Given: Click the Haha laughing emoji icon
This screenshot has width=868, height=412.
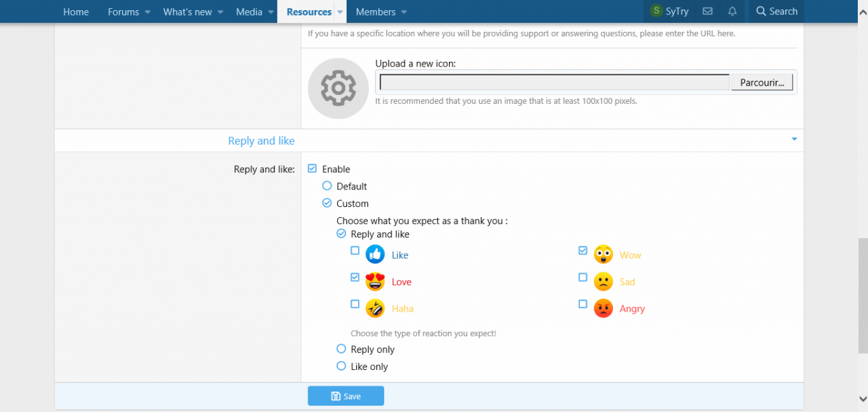Looking at the screenshot, I should [x=375, y=308].
